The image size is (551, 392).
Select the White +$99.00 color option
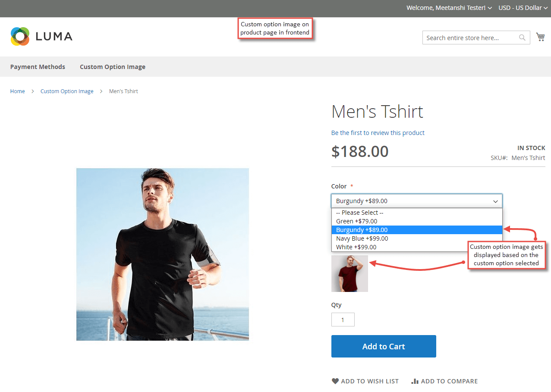(356, 247)
